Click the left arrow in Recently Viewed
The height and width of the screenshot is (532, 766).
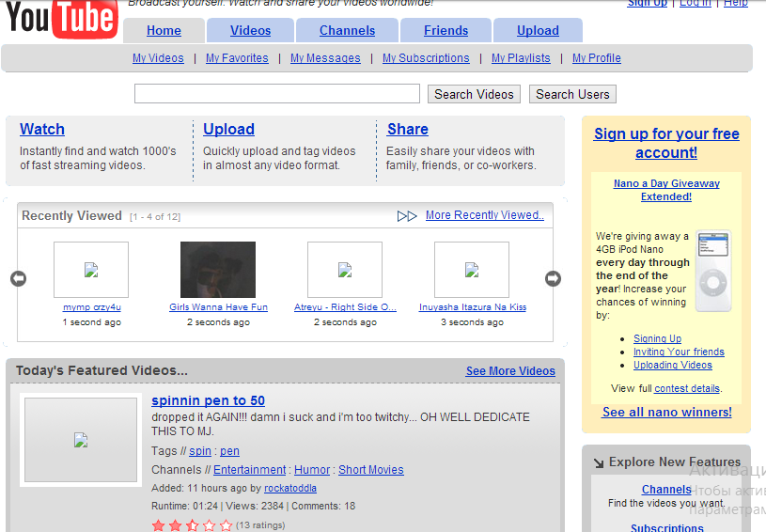point(19,278)
